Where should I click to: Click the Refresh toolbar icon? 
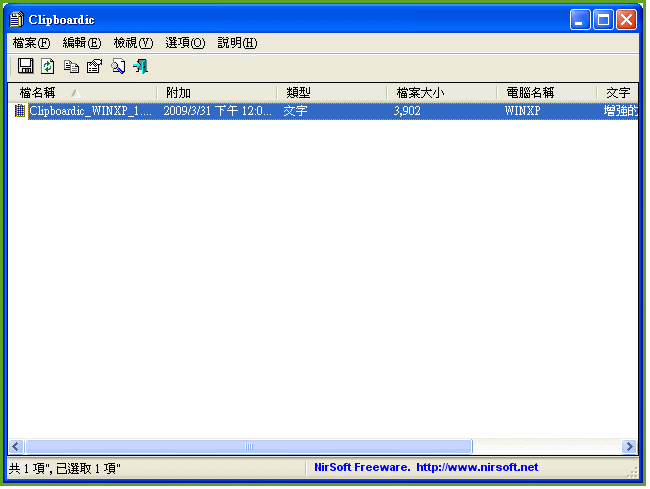pos(48,66)
